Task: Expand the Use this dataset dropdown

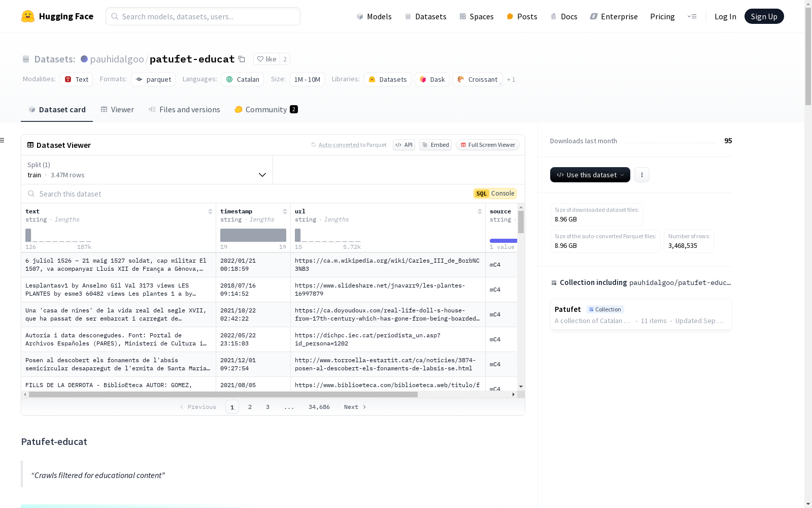Action: click(x=590, y=175)
